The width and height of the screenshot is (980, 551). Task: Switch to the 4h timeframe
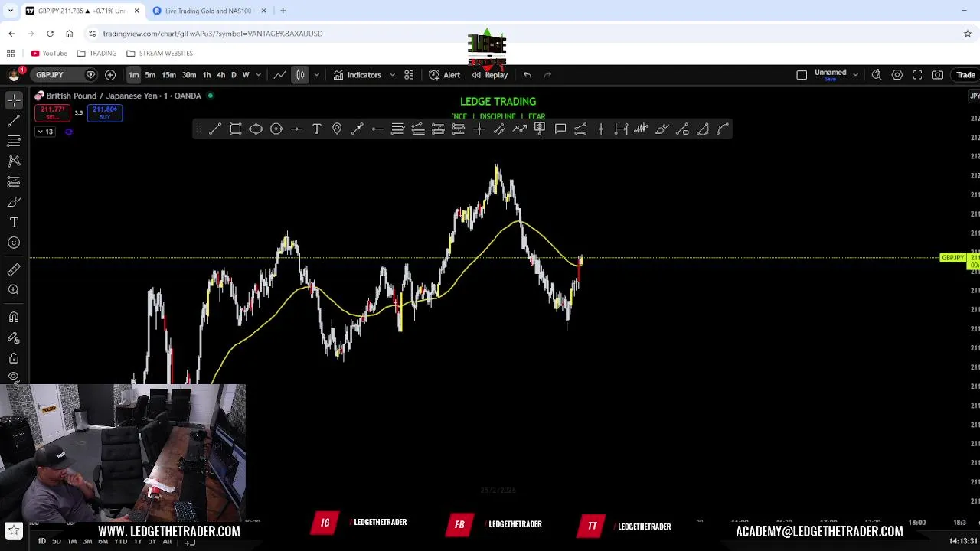click(x=220, y=75)
